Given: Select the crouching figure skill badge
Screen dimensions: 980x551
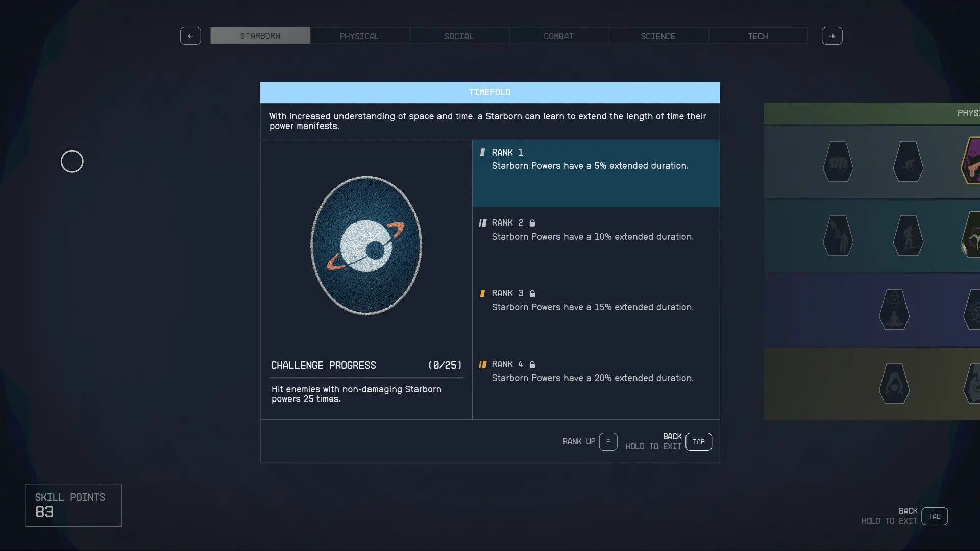Looking at the screenshot, I should 908,162.
